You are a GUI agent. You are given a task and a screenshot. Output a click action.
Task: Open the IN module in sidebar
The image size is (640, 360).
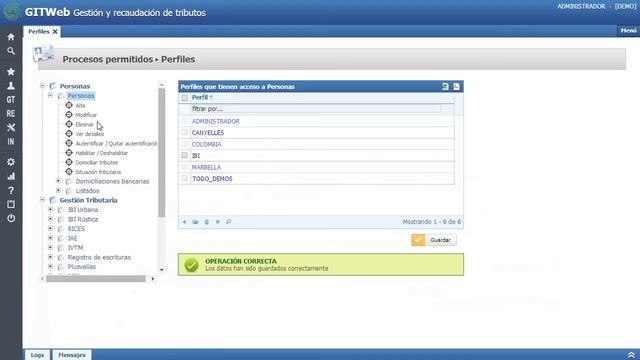(11, 141)
